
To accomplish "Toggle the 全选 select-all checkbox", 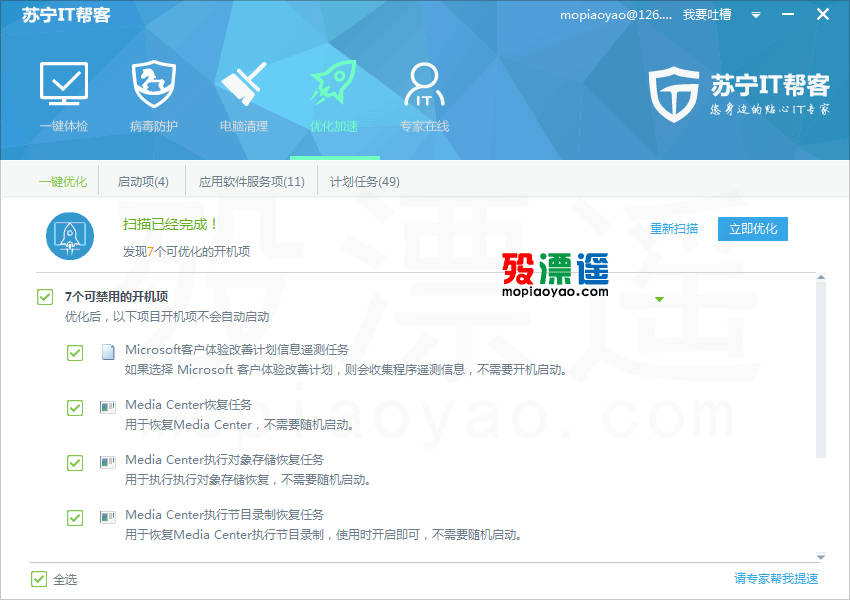I will (39, 579).
